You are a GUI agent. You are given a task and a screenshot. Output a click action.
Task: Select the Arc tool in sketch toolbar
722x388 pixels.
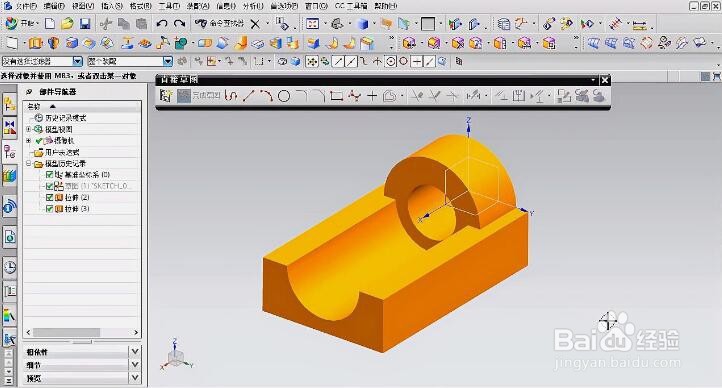click(x=266, y=96)
